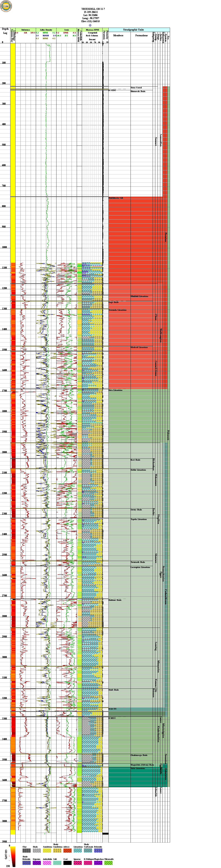Click the Elev: (GL) 1665.0 line
The image size is (221, 868).
[90, 21]
